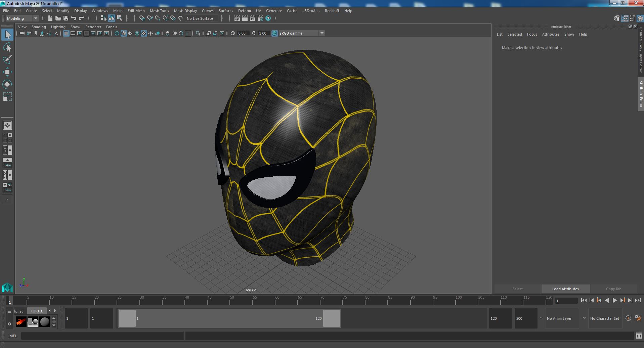This screenshot has height=348, width=644.
Task: Open a scene with folder icon
Action: pyautogui.click(x=58, y=18)
